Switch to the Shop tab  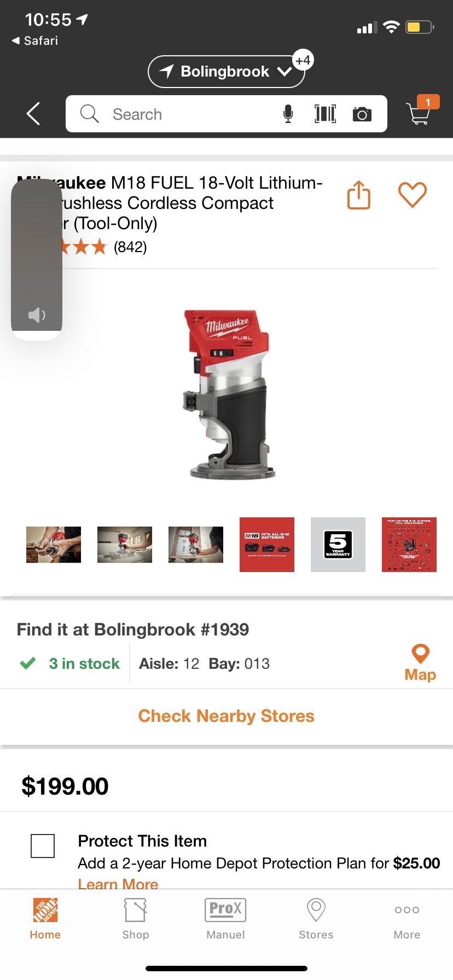[136, 919]
